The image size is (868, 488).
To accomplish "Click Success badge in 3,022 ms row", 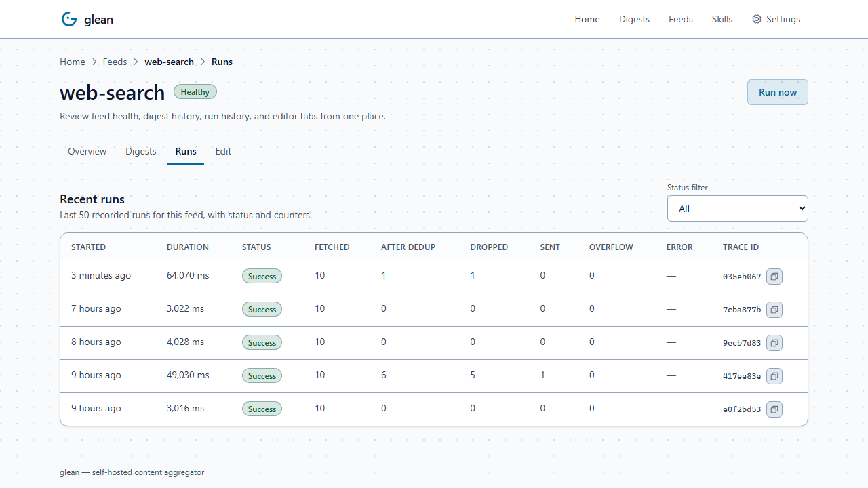I will (262, 310).
